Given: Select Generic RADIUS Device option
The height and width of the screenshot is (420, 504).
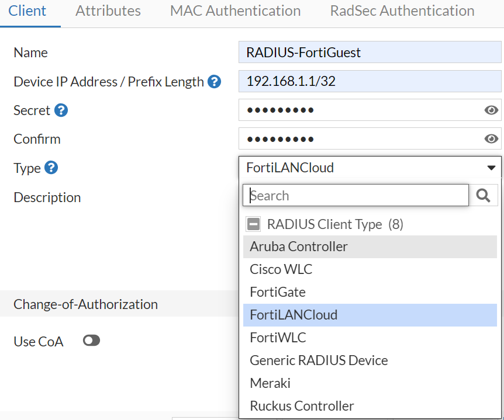Looking at the screenshot, I should pyautogui.click(x=370, y=360).
